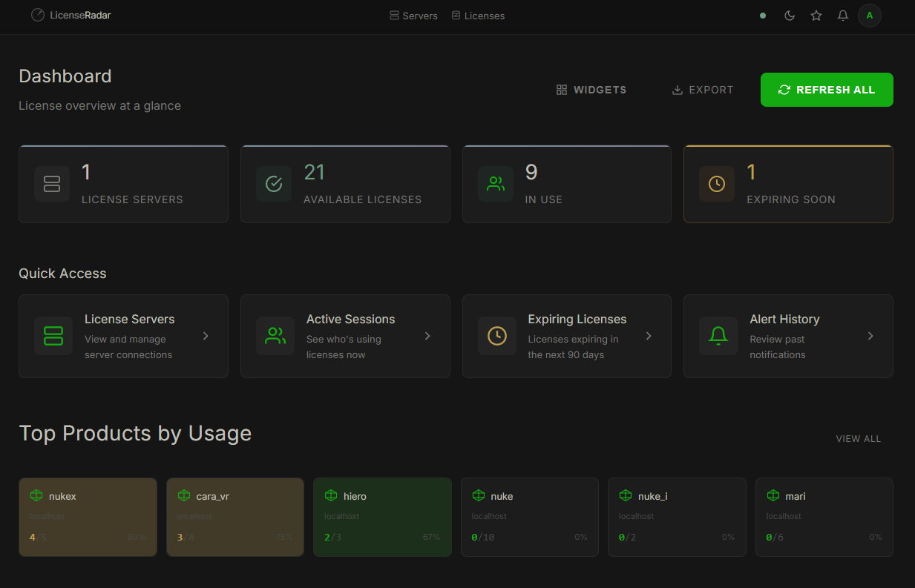The height and width of the screenshot is (588, 915).
Task: Click the star favorites icon in the top bar
Action: pyautogui.click(x=816, y=15)
